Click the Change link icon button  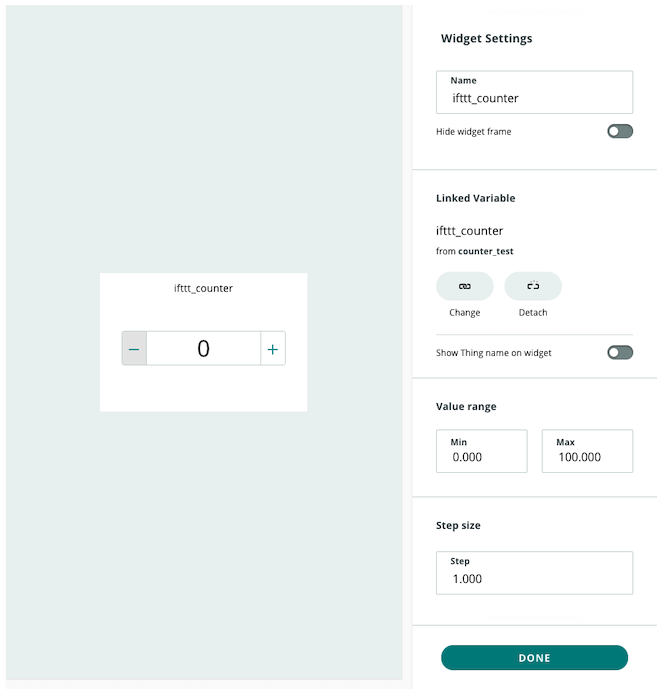[x=464, y=286]
